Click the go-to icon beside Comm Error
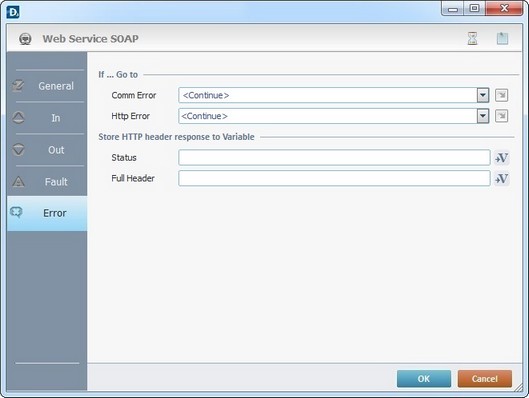 point(501,95)
